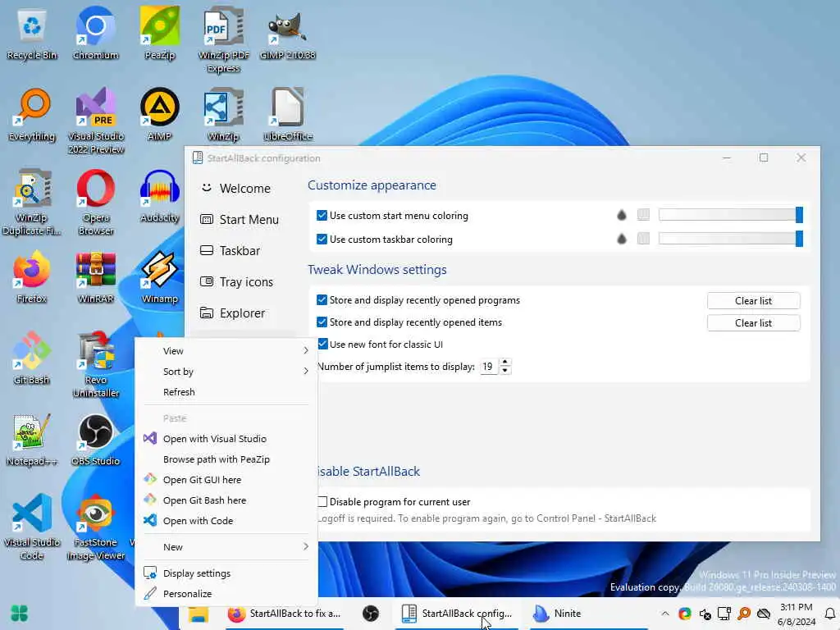Switch to Firefox StartAllBack taskbar window
The height and width of the screenshot is (630, 840).
284,614
